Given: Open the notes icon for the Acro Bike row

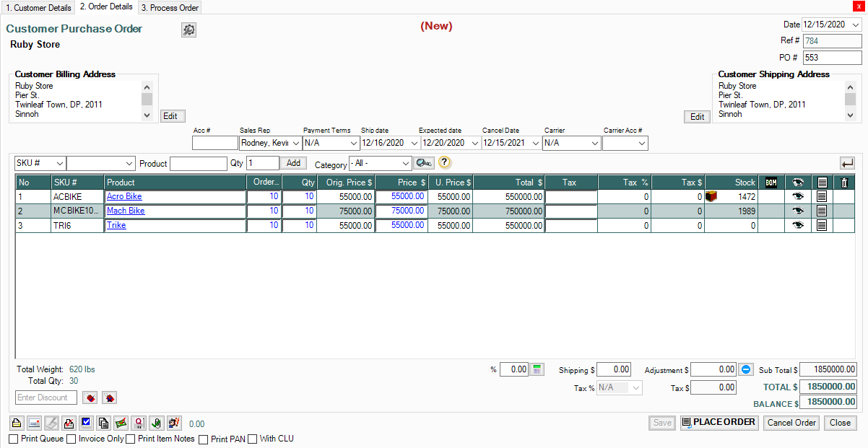Looking at the screenshot, I should (x=821, y=196).
